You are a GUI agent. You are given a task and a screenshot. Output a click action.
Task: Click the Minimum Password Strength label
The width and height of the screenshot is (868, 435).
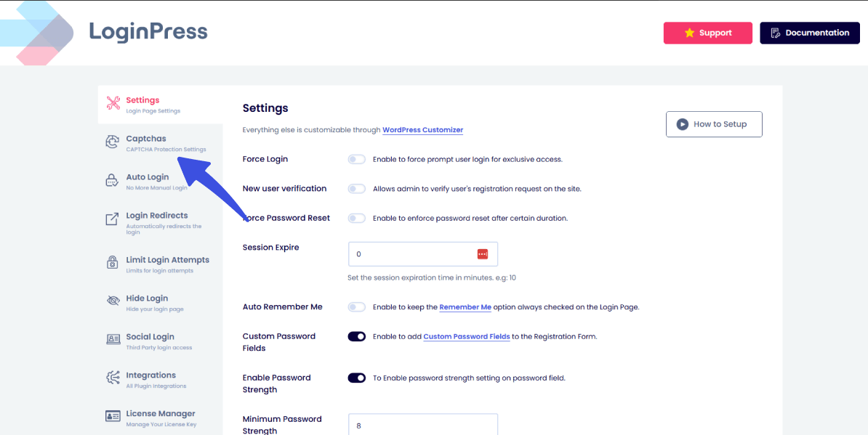tap(282, 425)
